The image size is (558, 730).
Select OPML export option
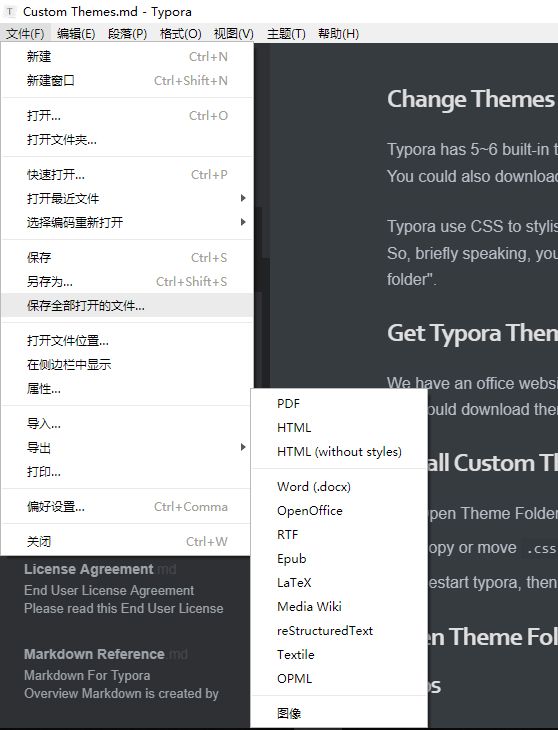pos(339,679)
